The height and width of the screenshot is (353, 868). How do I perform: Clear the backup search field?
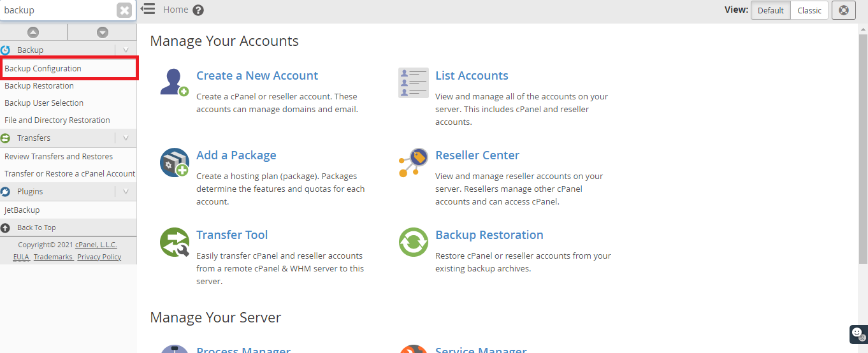click(124, 10)
